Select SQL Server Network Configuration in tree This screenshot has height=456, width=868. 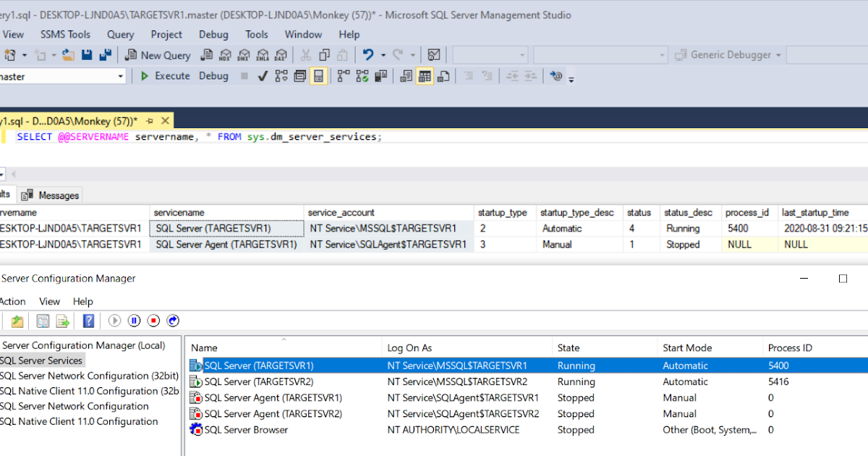pyautogui.click(x=75, y=406)
